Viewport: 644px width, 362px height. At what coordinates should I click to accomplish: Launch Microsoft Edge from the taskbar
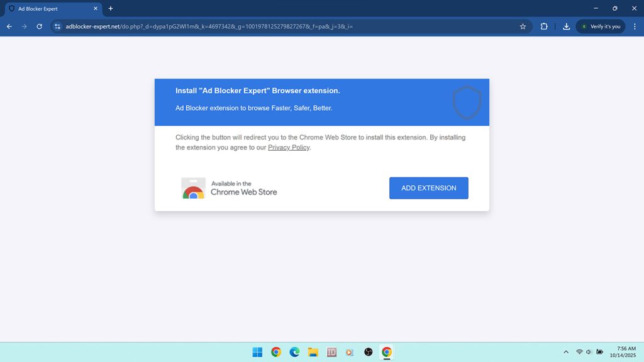[x=294, y=352]
